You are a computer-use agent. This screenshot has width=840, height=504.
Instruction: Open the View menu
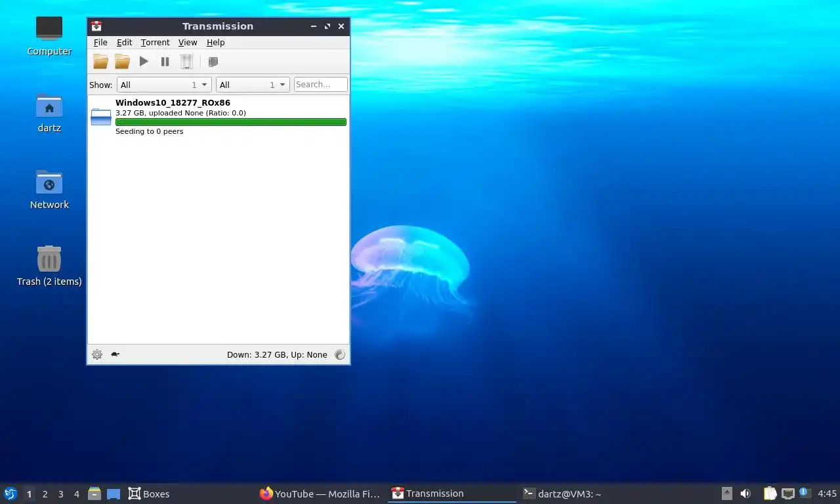pos(188,43)
